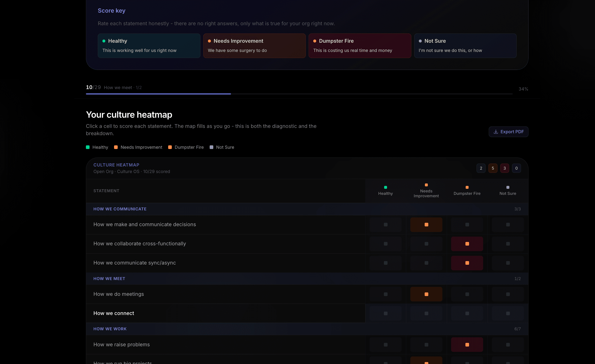Click the HOW WE MEET section header
Image resolution: width=595 pixels, height=364 pixels.
(x=307, y=279)
